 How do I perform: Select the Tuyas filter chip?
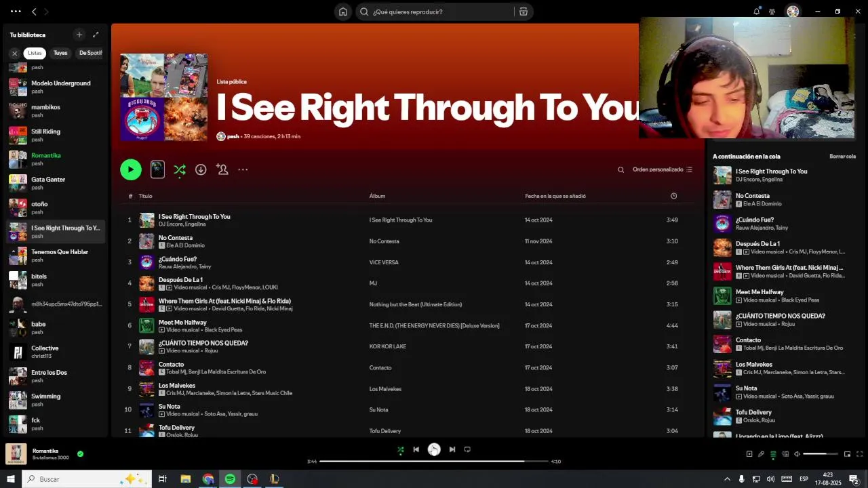(60, 53)
